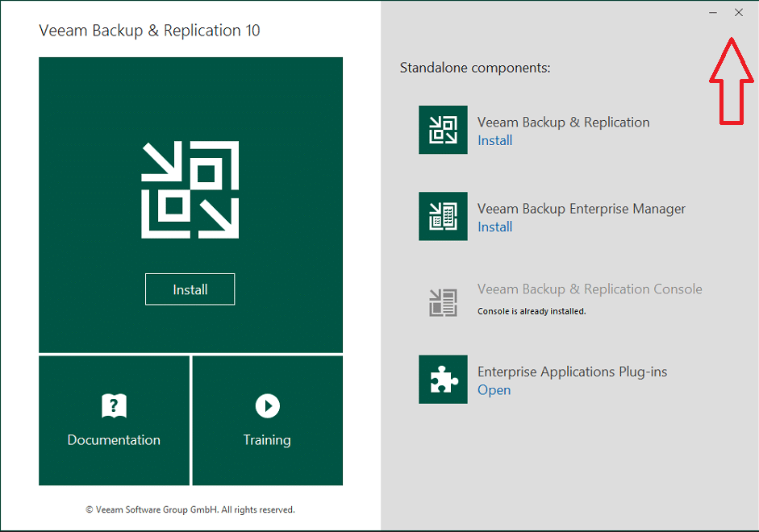The image size is (759, 532).
Task: Click the Documentation book question-mark icon
Action: (x=114, y=405)
